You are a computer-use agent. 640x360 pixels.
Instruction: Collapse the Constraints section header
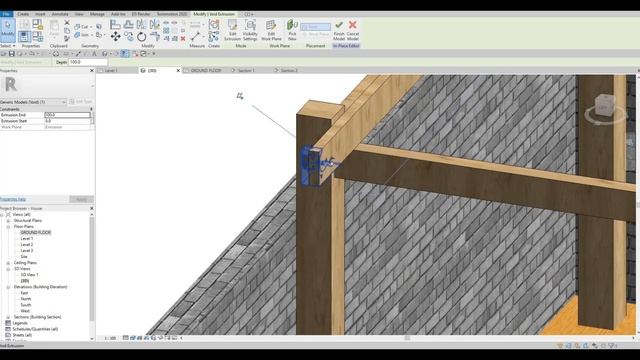[x=46, y=109]
